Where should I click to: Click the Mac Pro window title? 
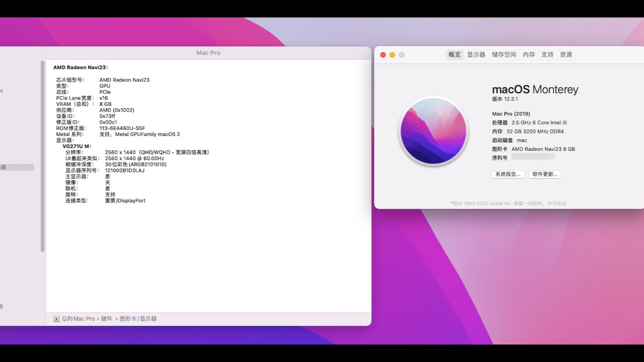pyautogui.click(x=208, y=53)
